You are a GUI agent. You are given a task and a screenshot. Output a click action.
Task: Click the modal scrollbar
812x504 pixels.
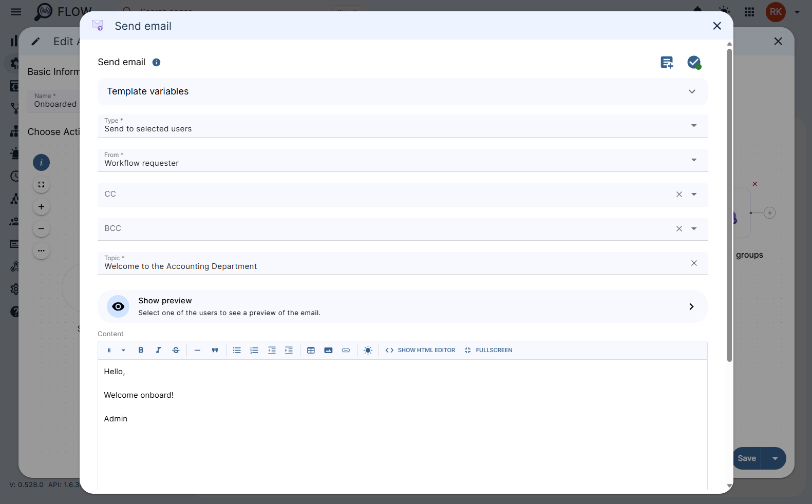point(729,205)
